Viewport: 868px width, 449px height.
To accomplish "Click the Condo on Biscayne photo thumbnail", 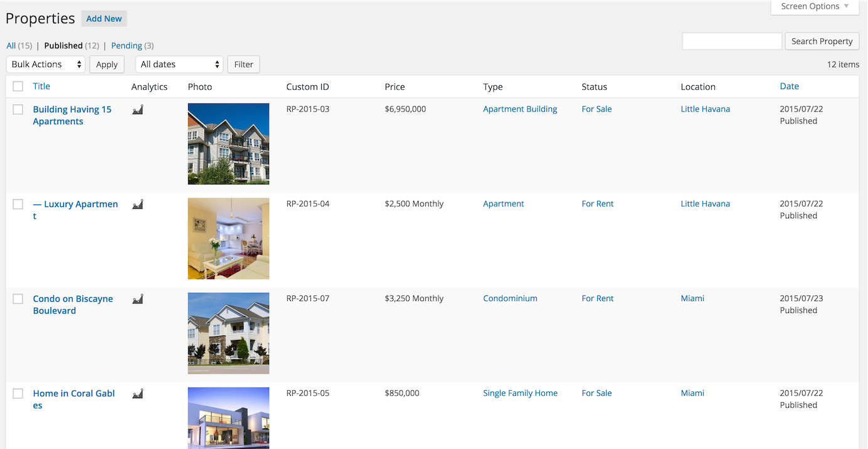I will tap(228, 334).
